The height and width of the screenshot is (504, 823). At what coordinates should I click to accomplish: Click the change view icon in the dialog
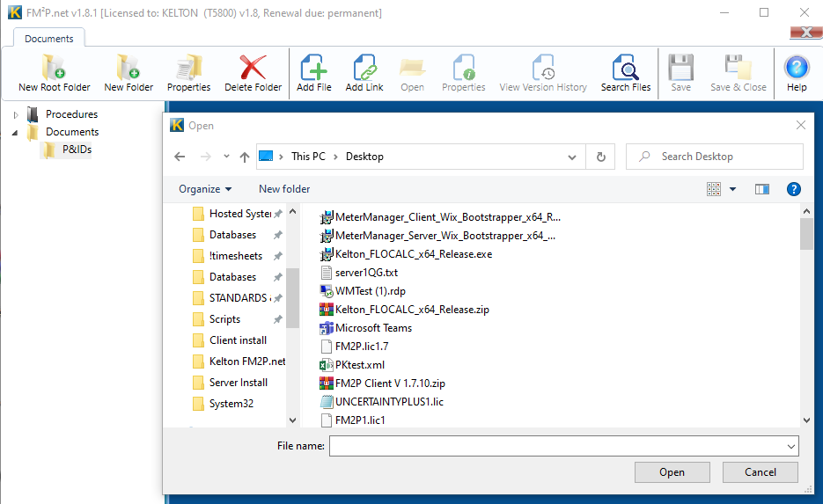click(x=714, y=189)
